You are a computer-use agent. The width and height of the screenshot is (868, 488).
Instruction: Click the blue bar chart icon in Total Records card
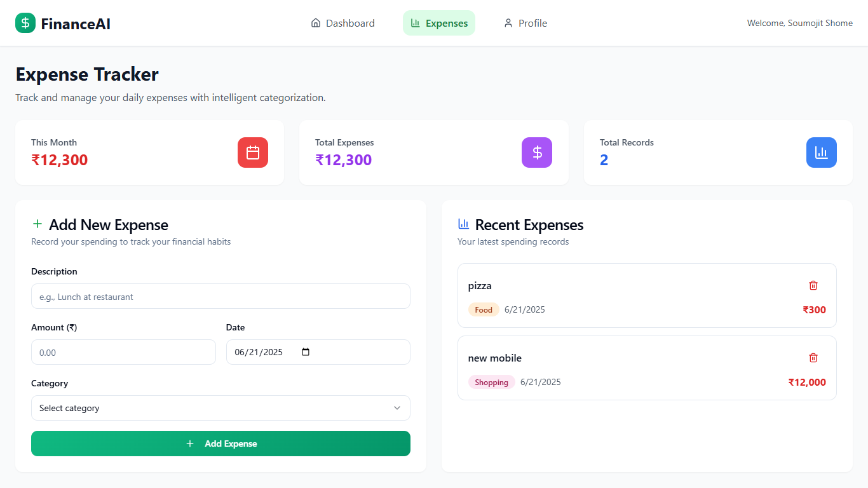click(x=822, y=152)
